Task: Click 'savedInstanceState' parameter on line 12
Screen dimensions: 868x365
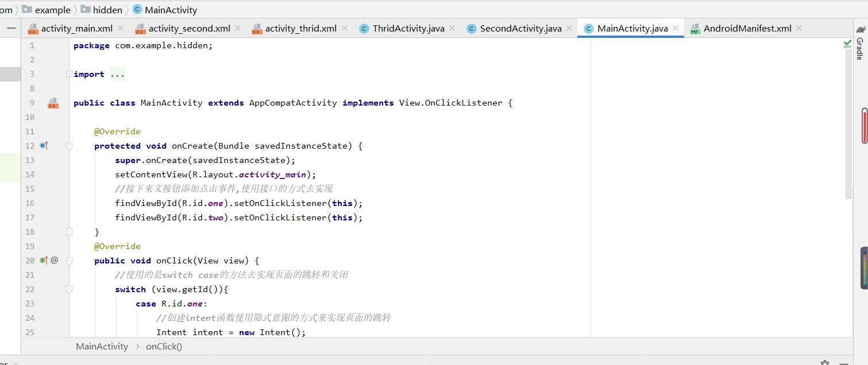Action: [301, 146]
